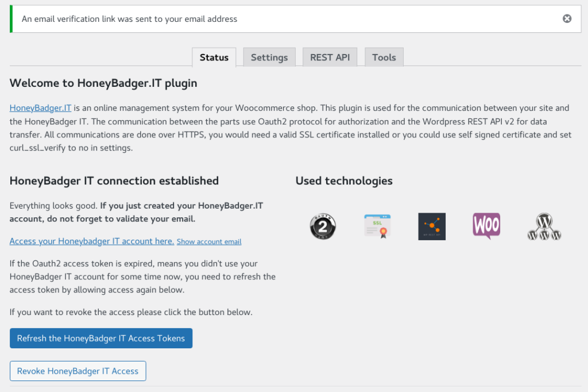
Task: Refresh the HoneyBadger IT Access Tokens
Action: pyautogui.click(x=101, y=339)
